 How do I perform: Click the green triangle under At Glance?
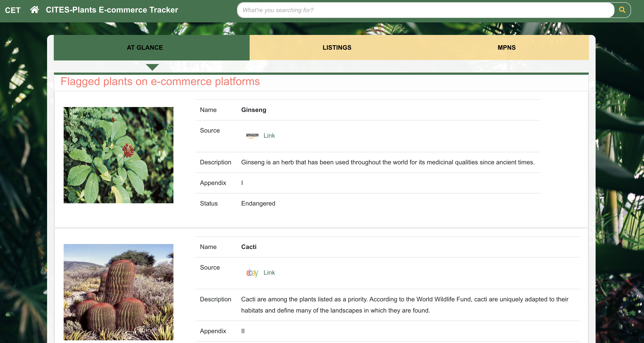pyautogui.click(x=152, y=67)
